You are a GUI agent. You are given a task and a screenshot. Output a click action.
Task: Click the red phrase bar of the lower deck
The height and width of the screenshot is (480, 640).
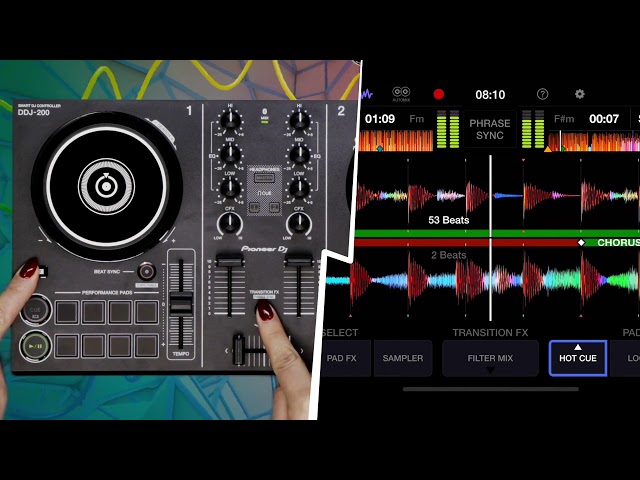click(x=465, y=242)
